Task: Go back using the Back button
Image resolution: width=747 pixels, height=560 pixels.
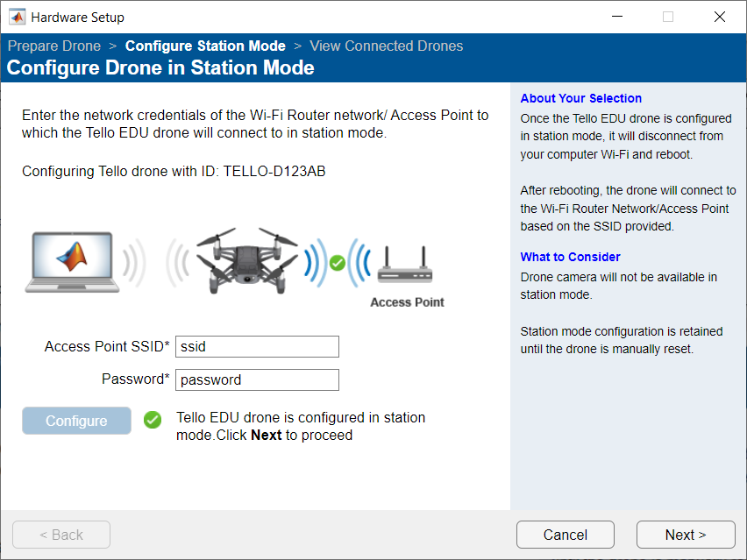Action: tap(60, 535)
